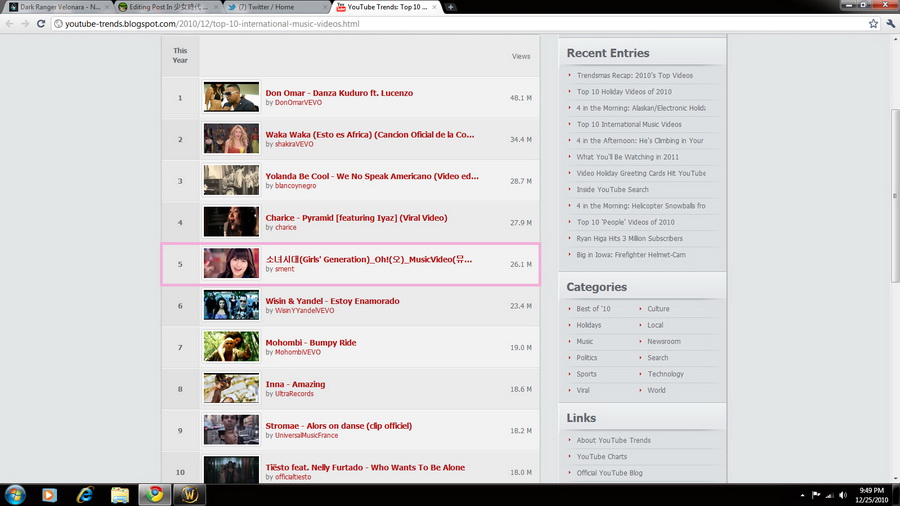The height and width of the screenshot is (506, 900).
Task: Go forward with the browser forward arrow
Action: pyautogui.click(x=25, y=24)
